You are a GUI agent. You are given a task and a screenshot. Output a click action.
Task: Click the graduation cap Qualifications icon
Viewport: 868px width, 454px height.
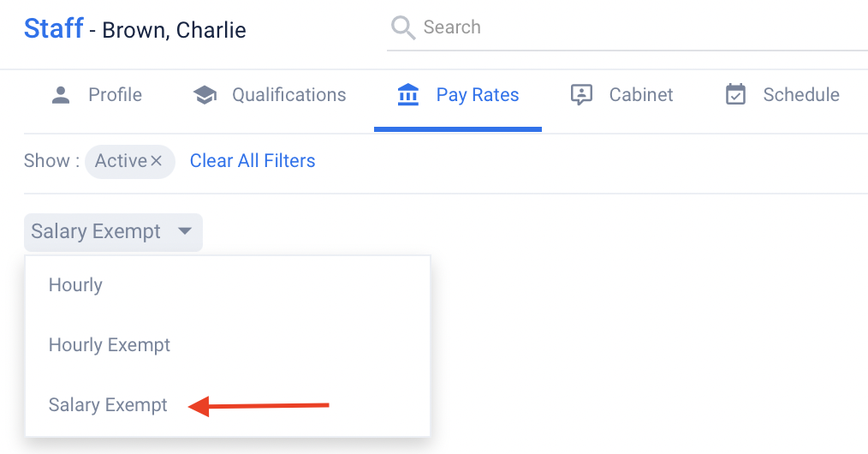click(x=205, y=95)
